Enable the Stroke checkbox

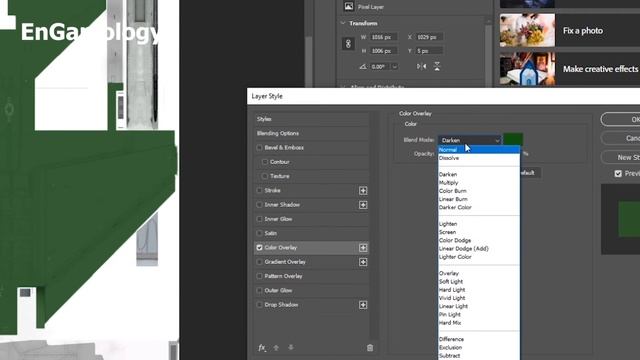259,190
